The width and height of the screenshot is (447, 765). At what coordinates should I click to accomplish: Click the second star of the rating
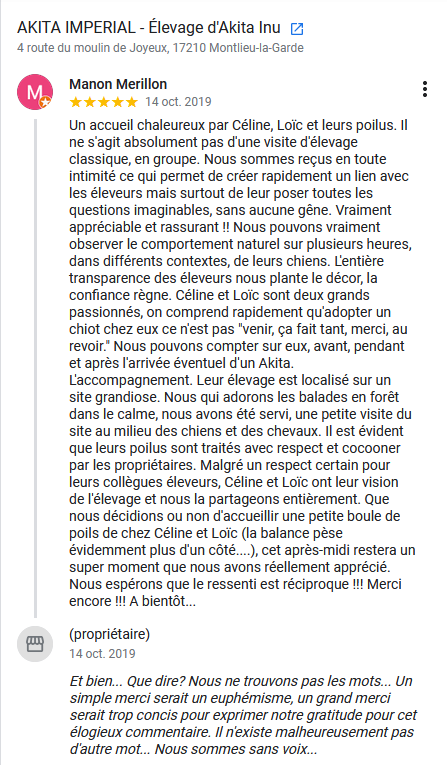pyautogui.click(x=90, y=102)
